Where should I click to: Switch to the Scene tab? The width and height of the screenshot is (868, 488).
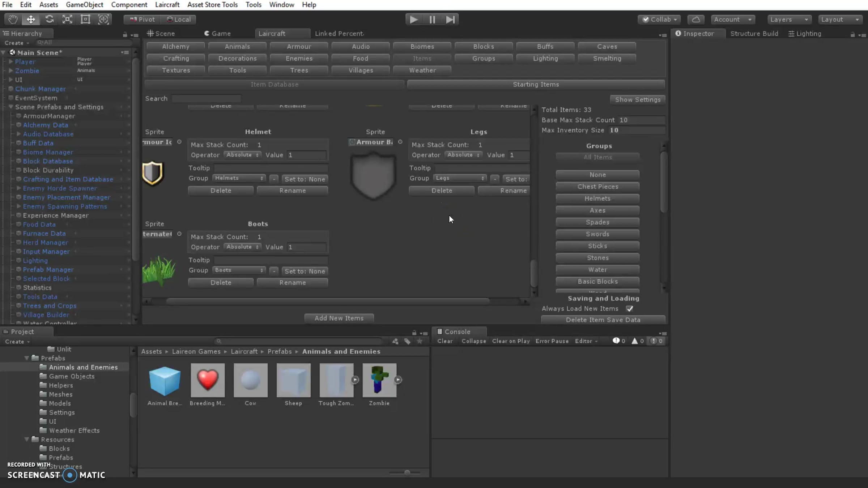pos(161,34)
